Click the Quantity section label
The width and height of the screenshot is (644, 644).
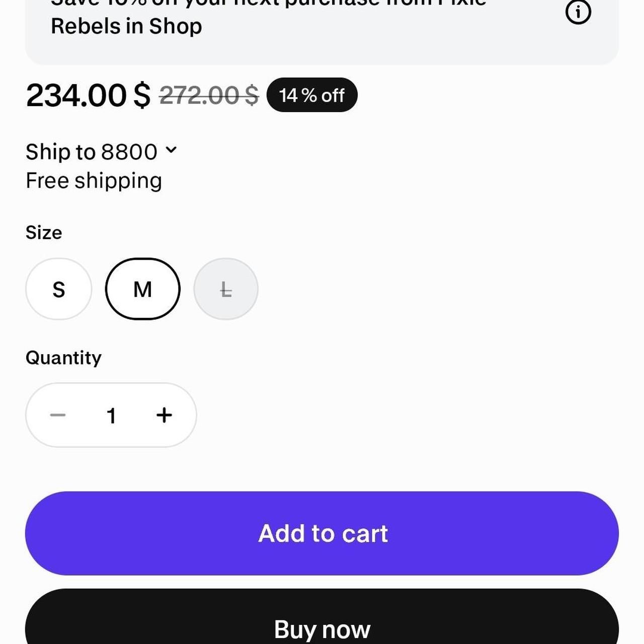click(x=63, y=358)
